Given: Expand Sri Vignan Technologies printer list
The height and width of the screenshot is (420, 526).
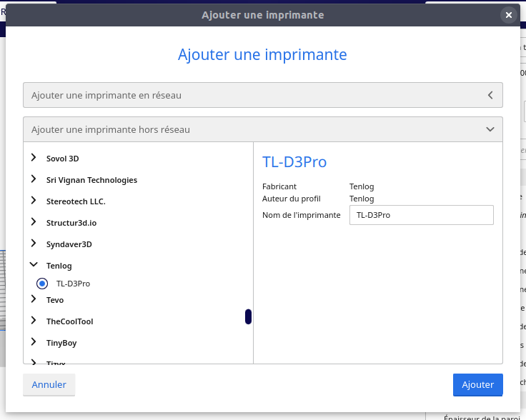Looking at the screenshot, I should [34, 179].
